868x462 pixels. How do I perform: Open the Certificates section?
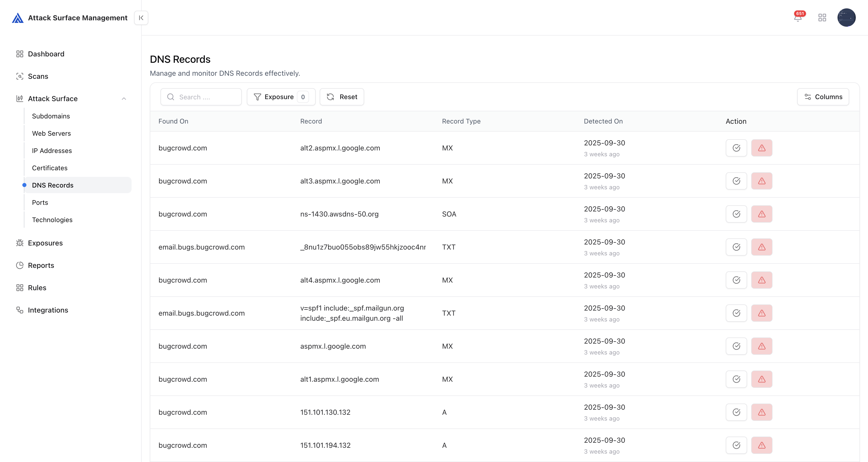tap(50, 168)
